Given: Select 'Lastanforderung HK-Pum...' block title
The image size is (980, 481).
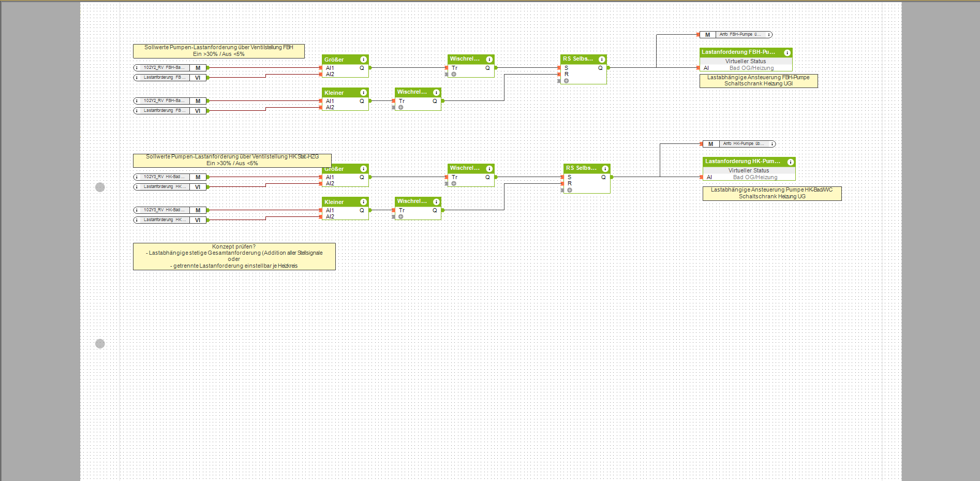Looking at the screenshot, I should pyautogui.click(x=743, y=162).
